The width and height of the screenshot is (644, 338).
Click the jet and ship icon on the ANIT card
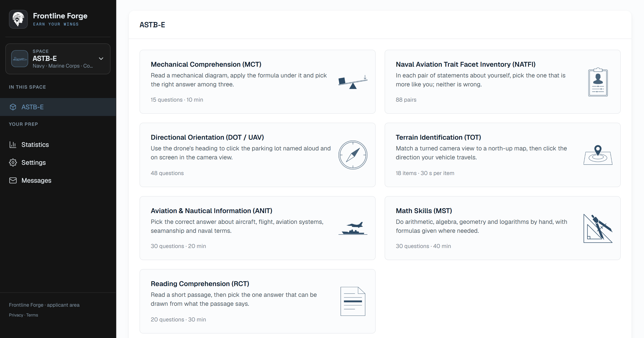tap(353, 228)
